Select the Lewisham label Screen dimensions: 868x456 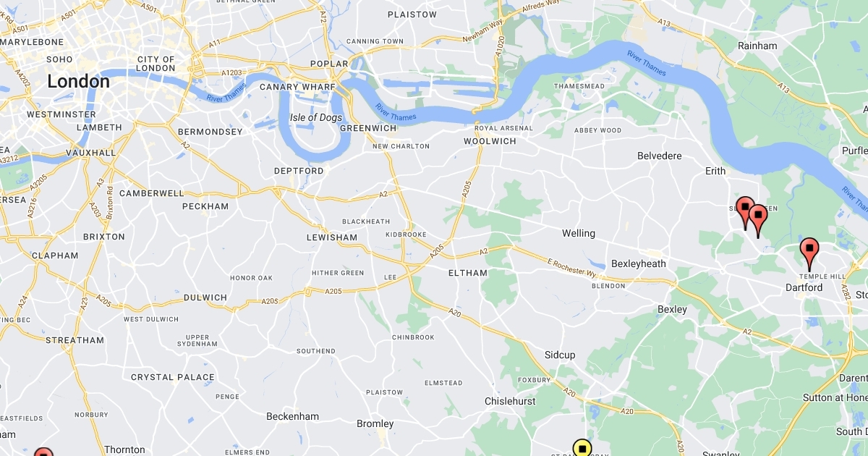point(332,237)
